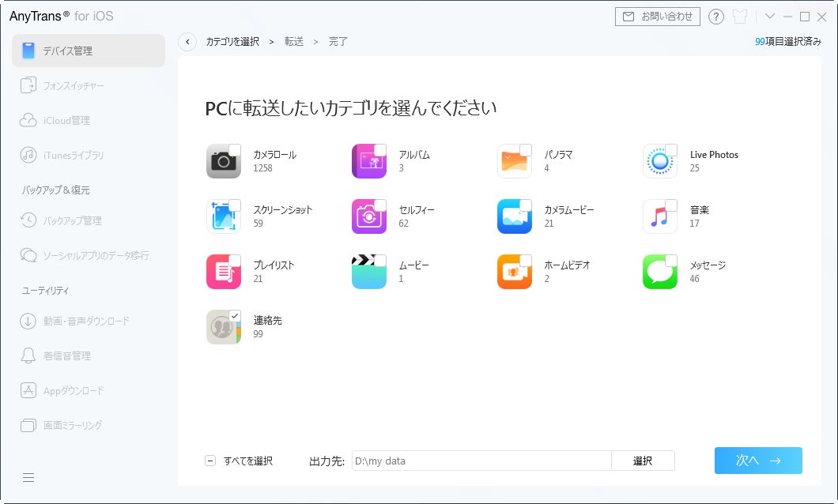Check the メッセージ checkbox

tap(670, 261)
